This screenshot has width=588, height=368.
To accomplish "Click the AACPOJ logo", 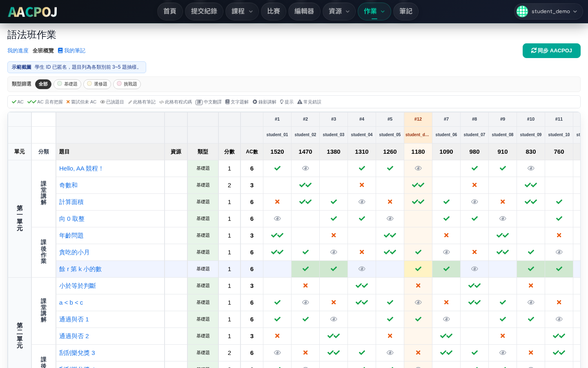I will 33,12.
